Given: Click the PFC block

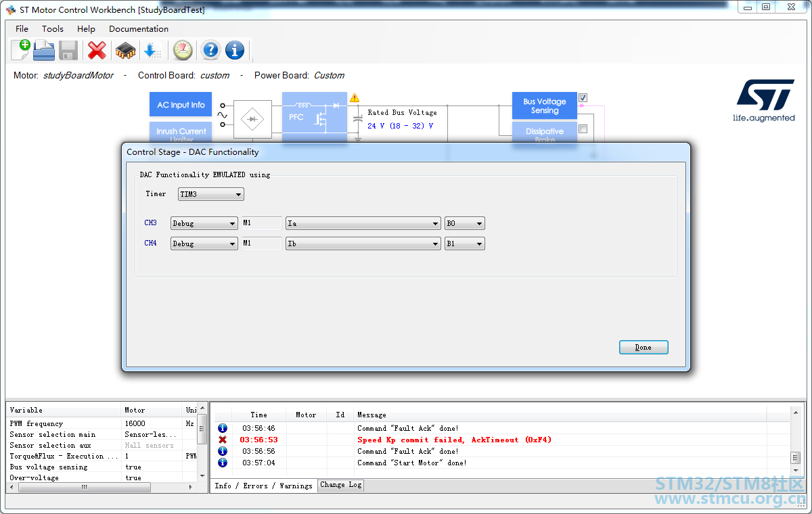Looking at the screenshot, I should (x=315, y=117).
